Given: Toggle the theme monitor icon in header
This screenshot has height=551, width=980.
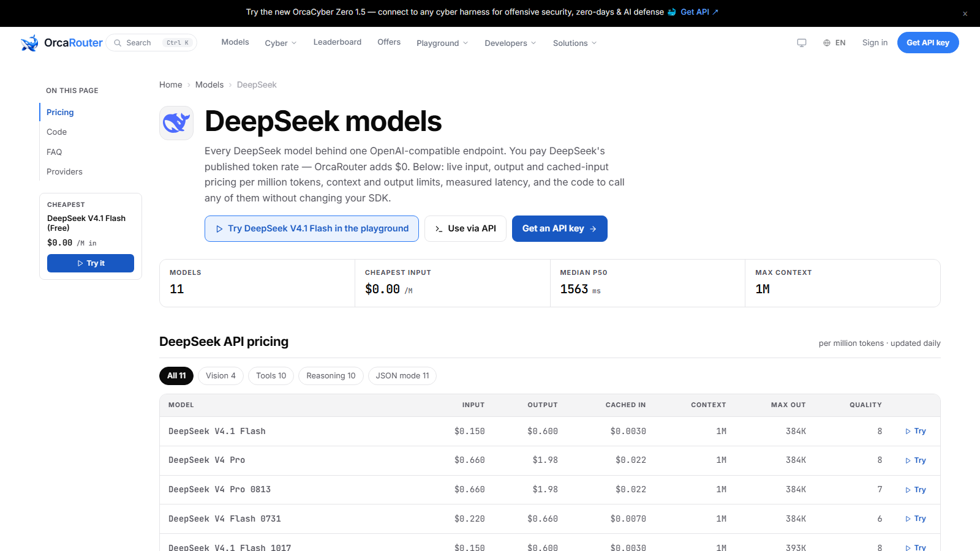Looking at the screenshot, I should point(802,43).
